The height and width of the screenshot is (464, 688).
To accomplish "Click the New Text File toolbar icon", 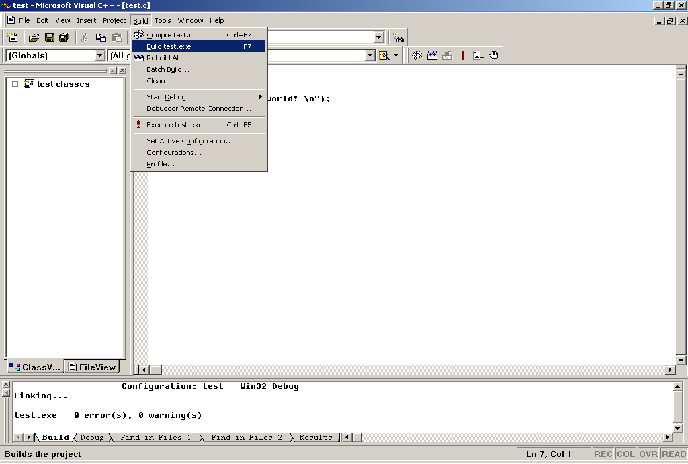I will 13,38.
